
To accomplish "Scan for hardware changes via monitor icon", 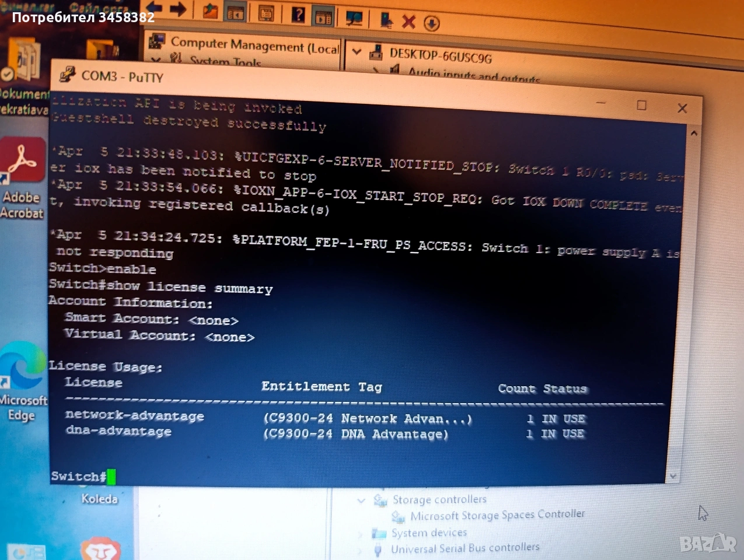I will pos(354,19).
